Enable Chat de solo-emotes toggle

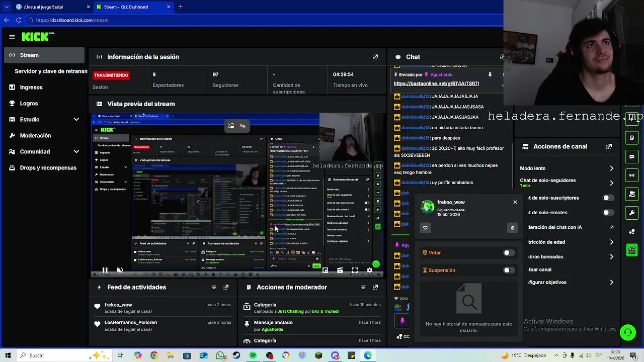point(608,213)
